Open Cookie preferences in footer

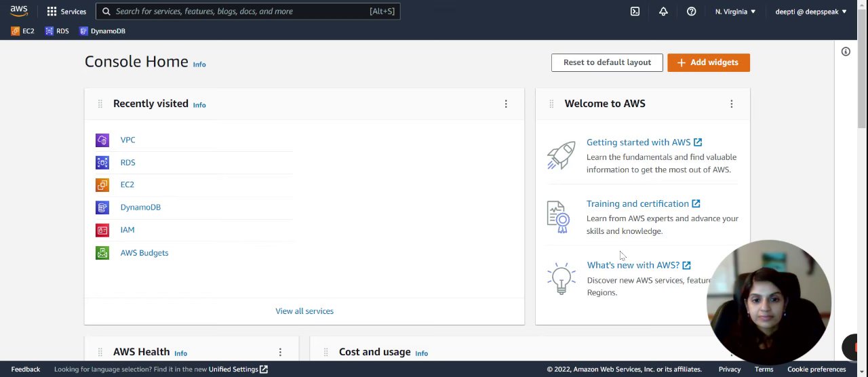click(816, 370)
